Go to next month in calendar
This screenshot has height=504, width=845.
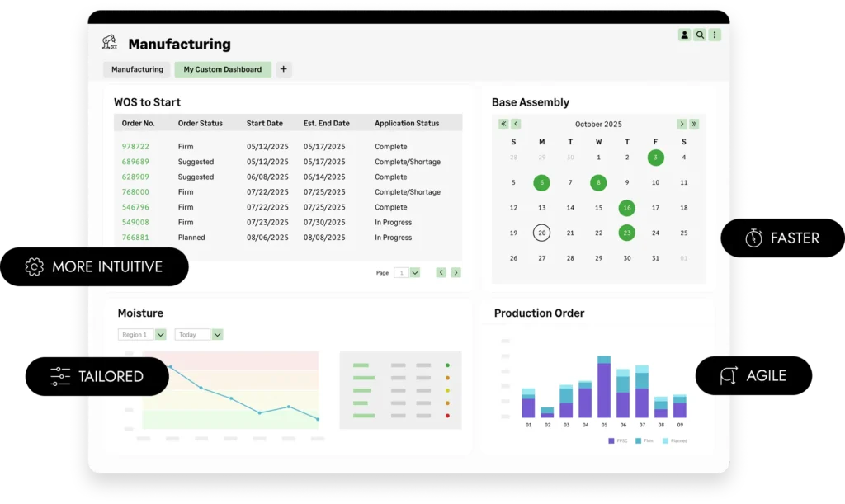(682, 124)
